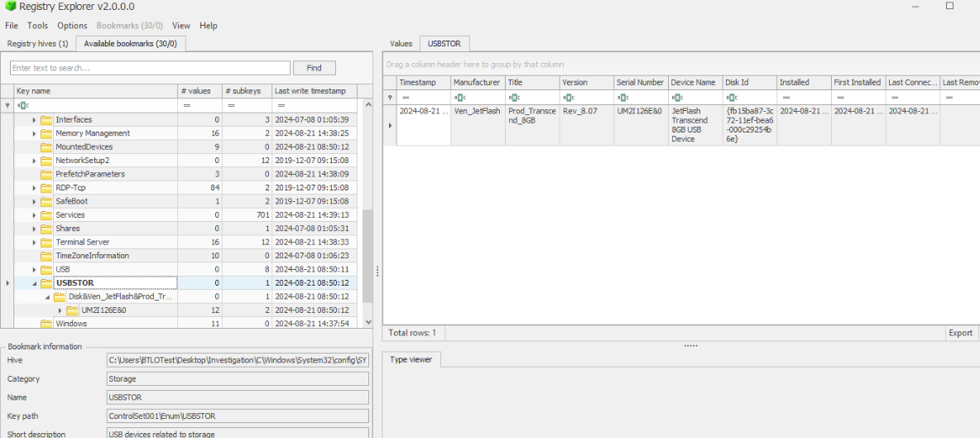Expand the Memory Management tree node
Image resolution: width=980 pixels, height=438 pixels.
(x=34, y=133)
